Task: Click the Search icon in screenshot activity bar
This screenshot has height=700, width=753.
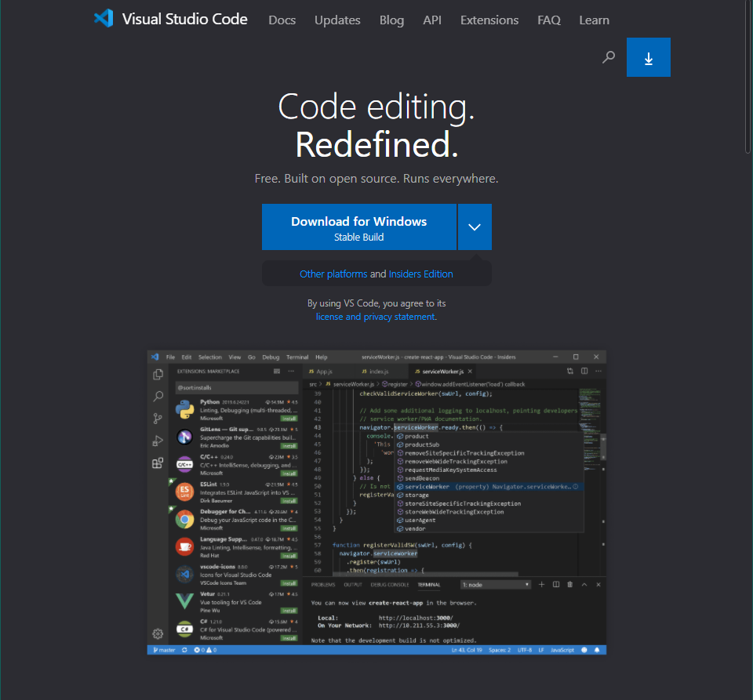Action: (x=158, y=397)
